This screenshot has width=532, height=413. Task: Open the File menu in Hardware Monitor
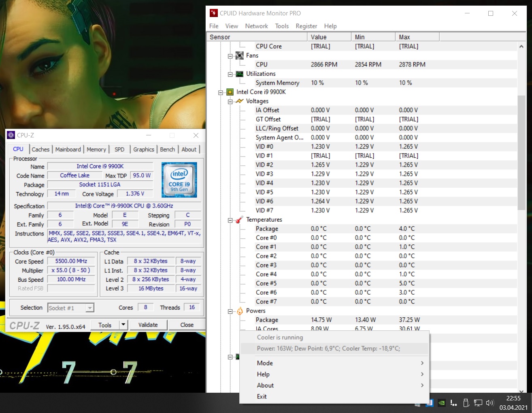click(x=214, y=26)
